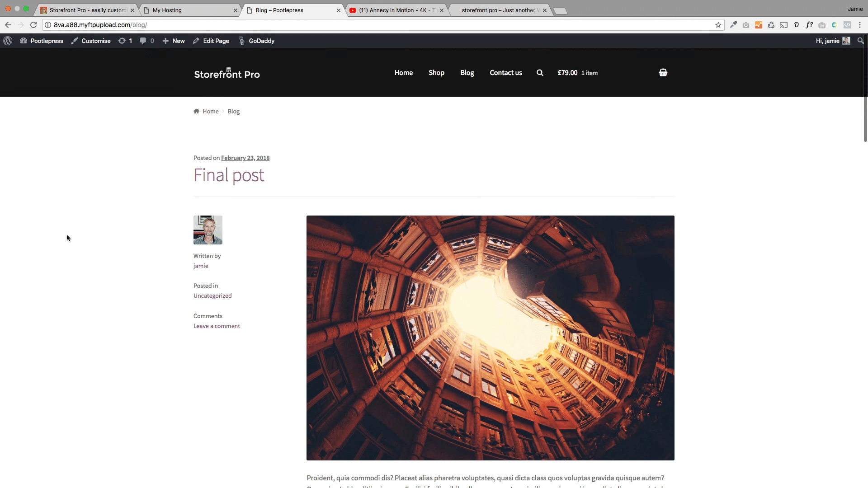Open the comments bubble showing 0
The image size is (868, 488).
click(147, 41)
